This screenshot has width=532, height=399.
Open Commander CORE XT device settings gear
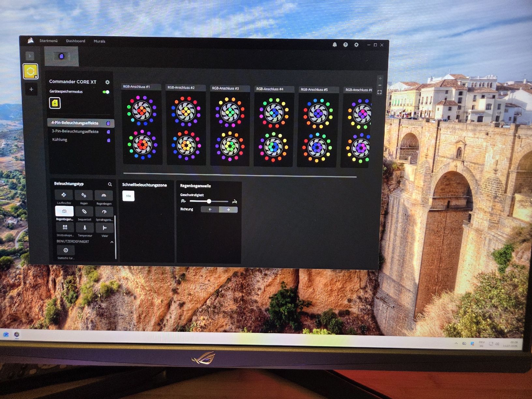[107, 82]
